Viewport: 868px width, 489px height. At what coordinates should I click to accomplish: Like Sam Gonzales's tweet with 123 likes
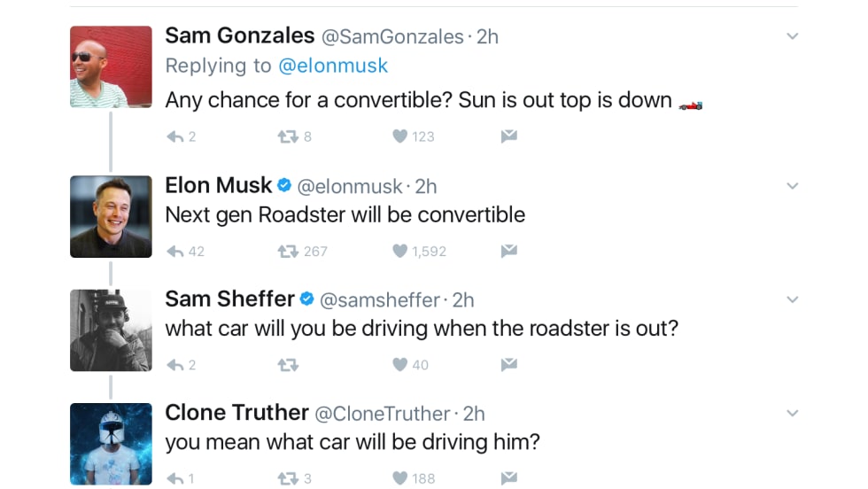pos(400,136)
